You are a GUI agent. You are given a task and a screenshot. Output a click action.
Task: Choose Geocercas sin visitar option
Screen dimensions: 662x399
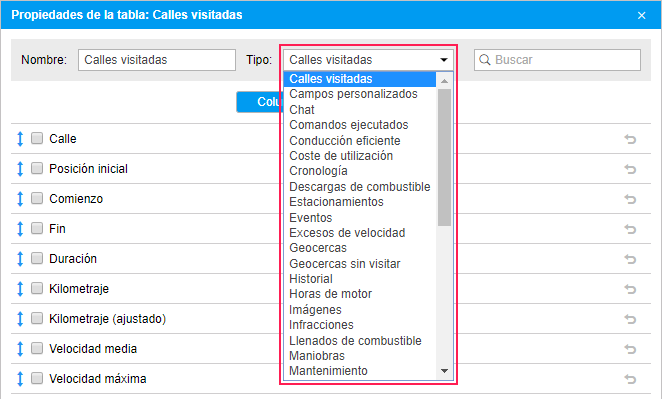pyautogui.click(x=345, y=264)
